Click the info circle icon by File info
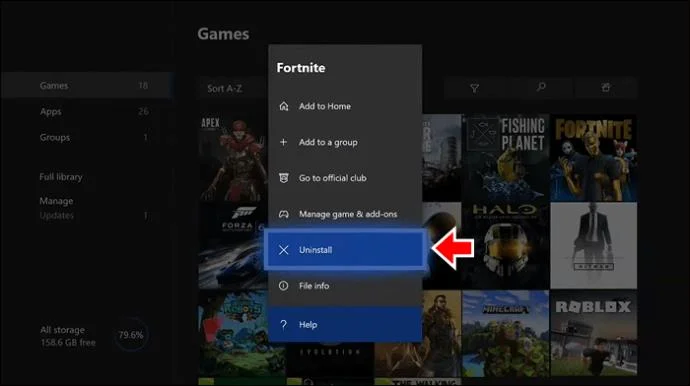This screenshot has height=386, width=690. pos(284,286)
